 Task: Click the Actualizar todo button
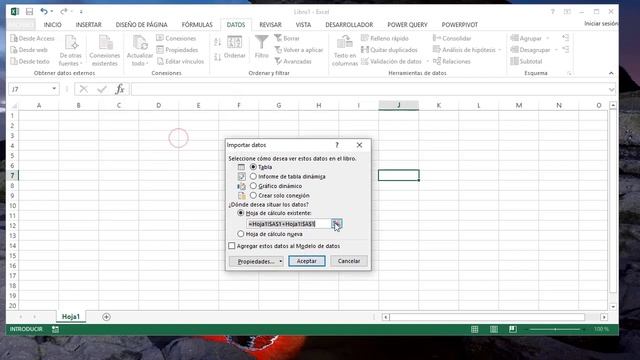[140, 51]
